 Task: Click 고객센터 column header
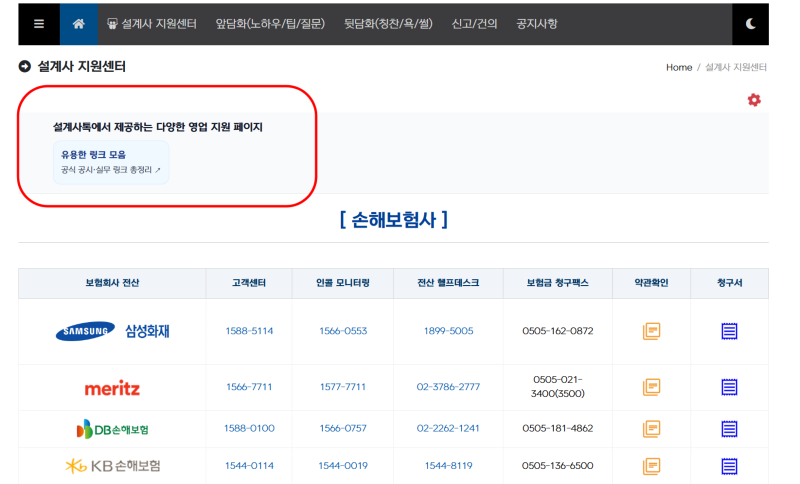click(x=249, y=283)
